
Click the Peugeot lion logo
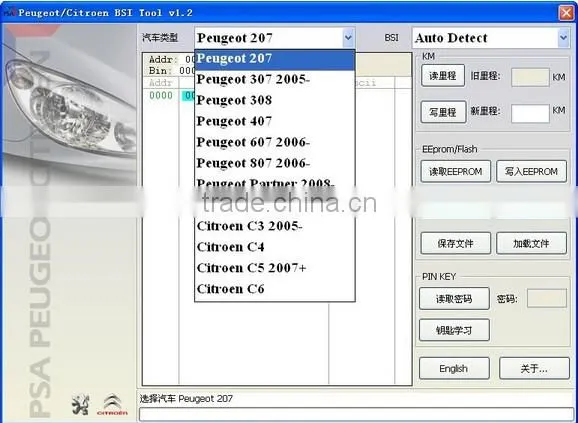(80, 405)
